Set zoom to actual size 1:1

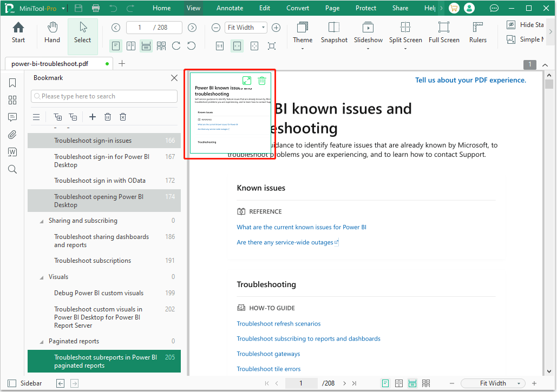tap(220, 46)
